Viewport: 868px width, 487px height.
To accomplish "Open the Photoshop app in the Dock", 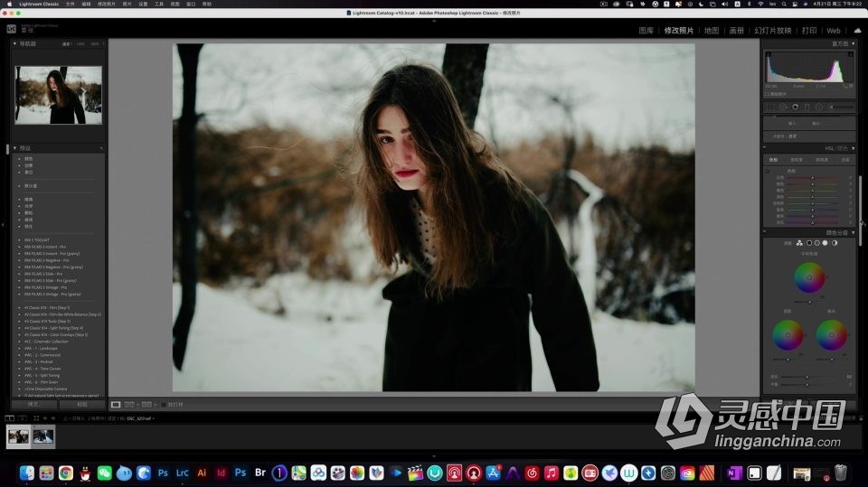I will (x=163, y=473).
